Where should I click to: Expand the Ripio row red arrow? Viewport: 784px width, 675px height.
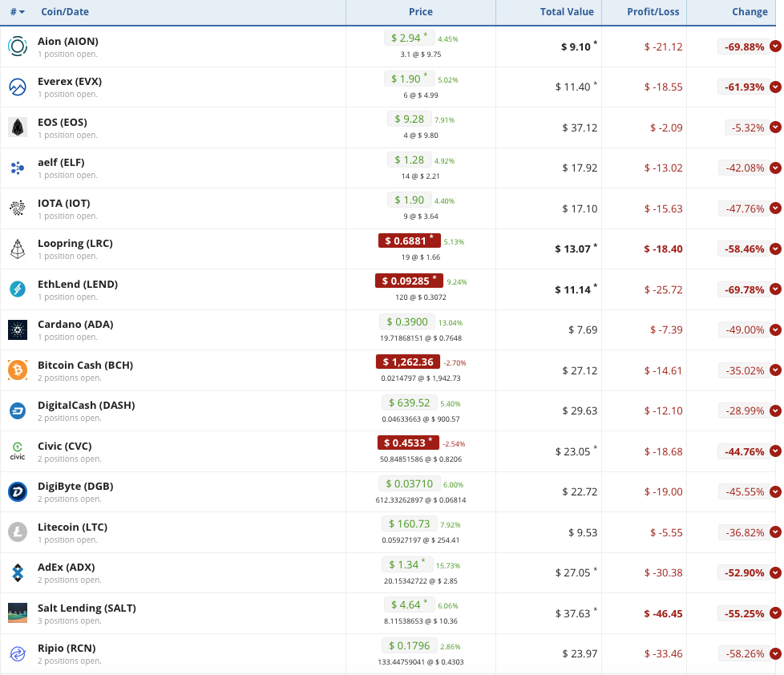775,653
